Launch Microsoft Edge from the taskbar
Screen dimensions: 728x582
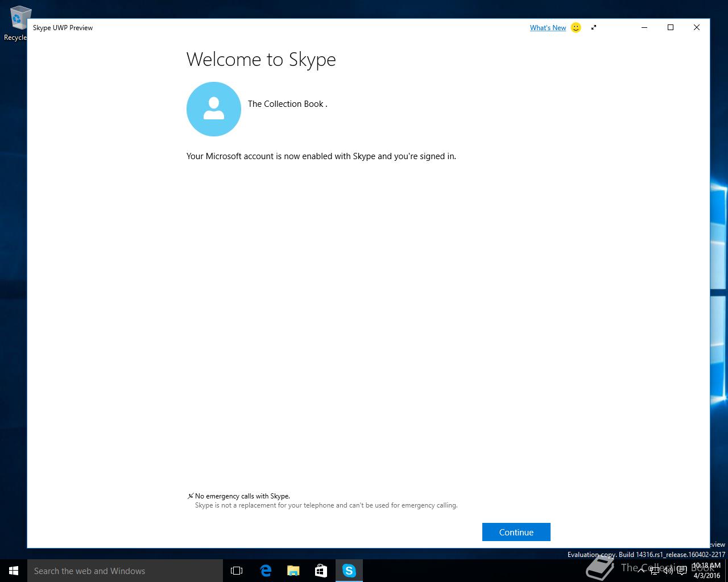point(265,571)
